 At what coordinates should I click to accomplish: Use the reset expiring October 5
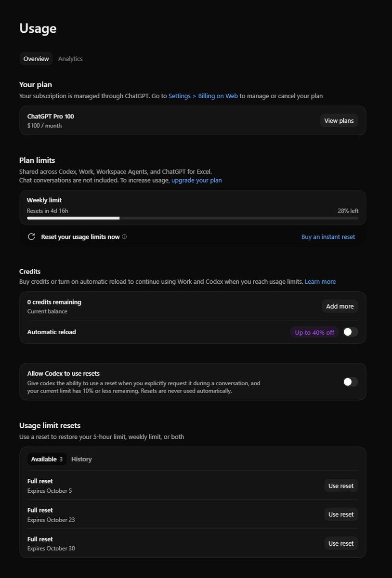click(341, 486)
